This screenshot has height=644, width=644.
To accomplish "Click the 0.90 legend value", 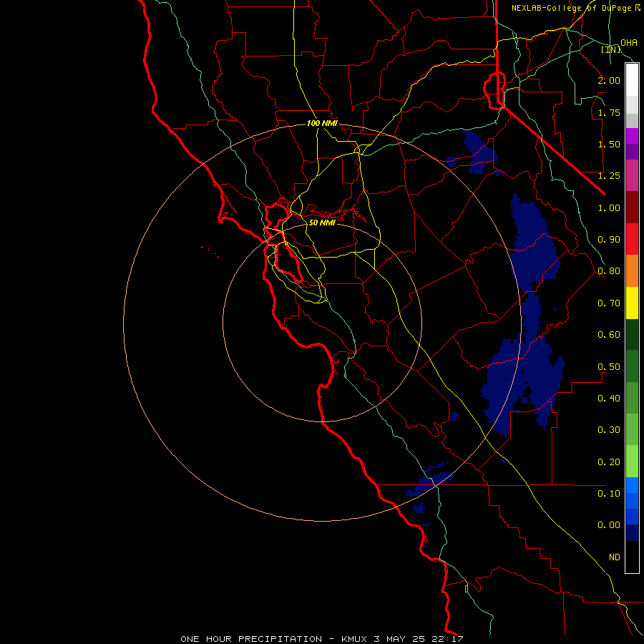I will (x=609, y=240).
